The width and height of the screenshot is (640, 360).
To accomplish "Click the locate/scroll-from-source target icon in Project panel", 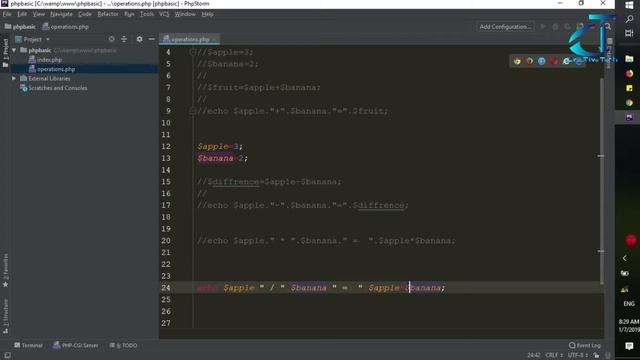I will click(x=111, y=39).
